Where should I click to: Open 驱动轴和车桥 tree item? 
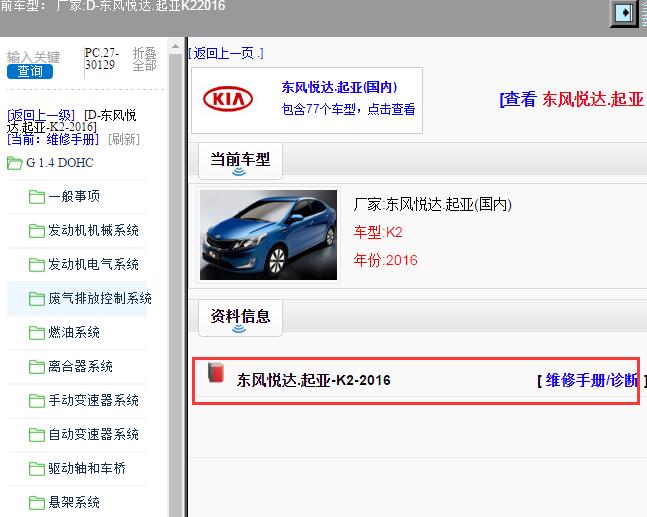tap(87, 468)
